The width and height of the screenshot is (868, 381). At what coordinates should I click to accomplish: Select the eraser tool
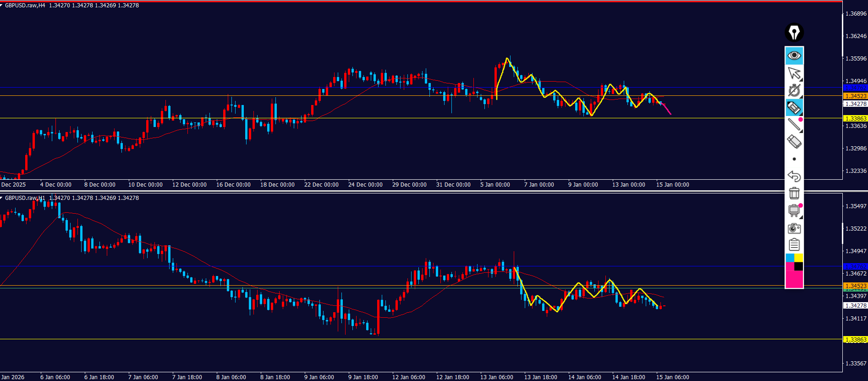(x=794, y=142)
